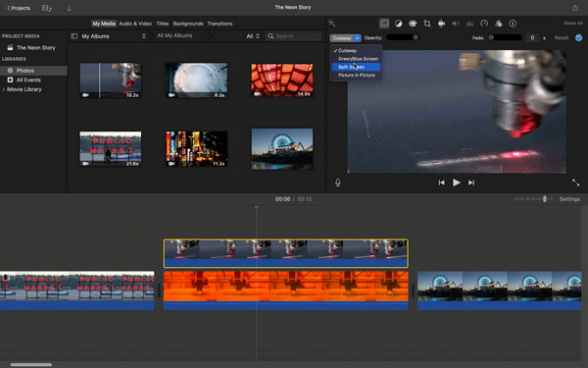The width and height of the screenshot is (588, 368).
Task: Select the 14.6s red lights clip thumbnail
Action: point(282,80)
